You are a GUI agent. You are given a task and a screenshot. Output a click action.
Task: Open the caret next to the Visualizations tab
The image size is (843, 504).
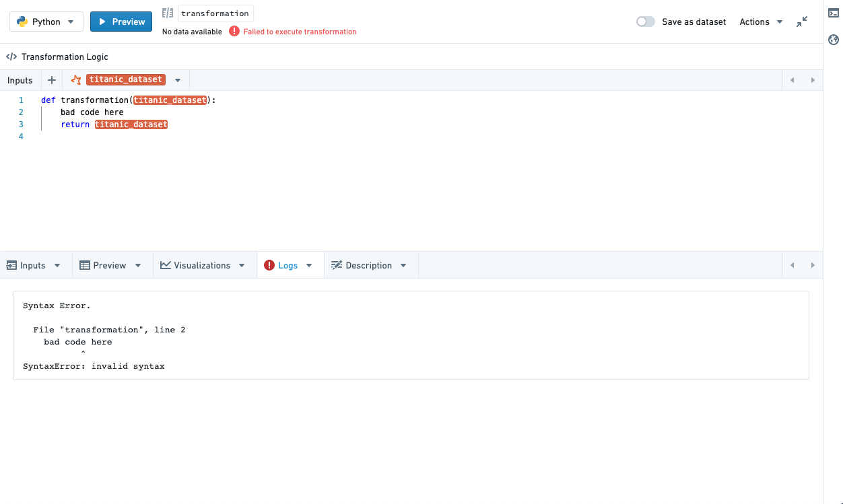click(x=242, y=265)
